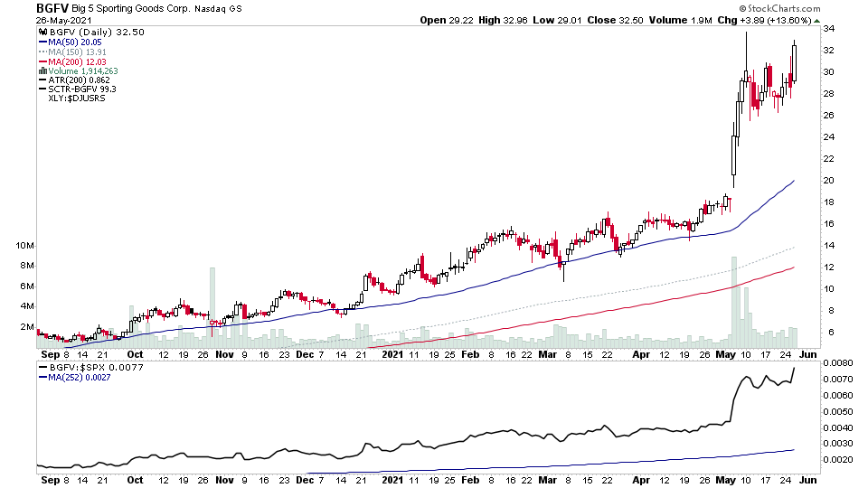
Task: Click the Close 32.50 value
Action: [x=615, y=21]
